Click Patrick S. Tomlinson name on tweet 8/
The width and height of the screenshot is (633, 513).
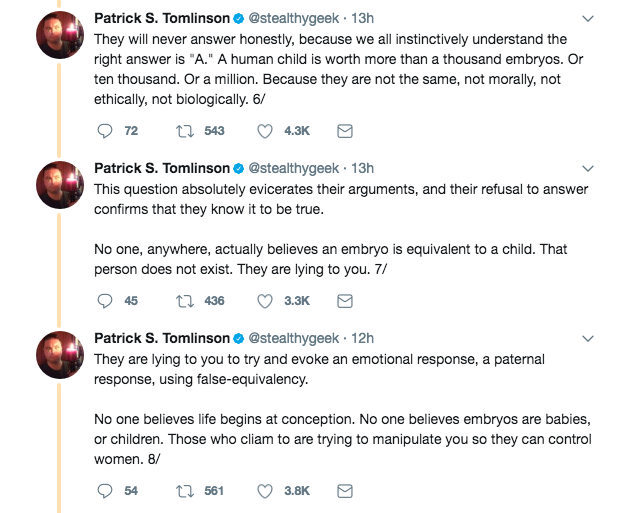pos(161,338)
